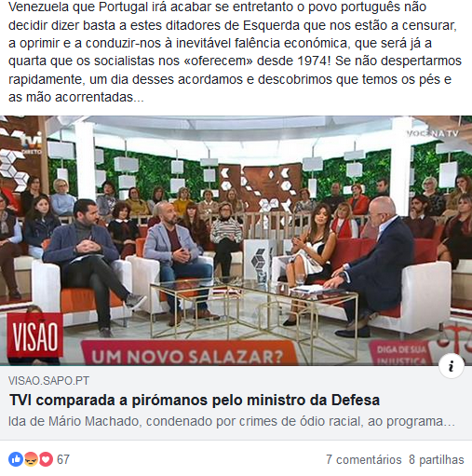Click the angry face reaction icon

point(31,459)
